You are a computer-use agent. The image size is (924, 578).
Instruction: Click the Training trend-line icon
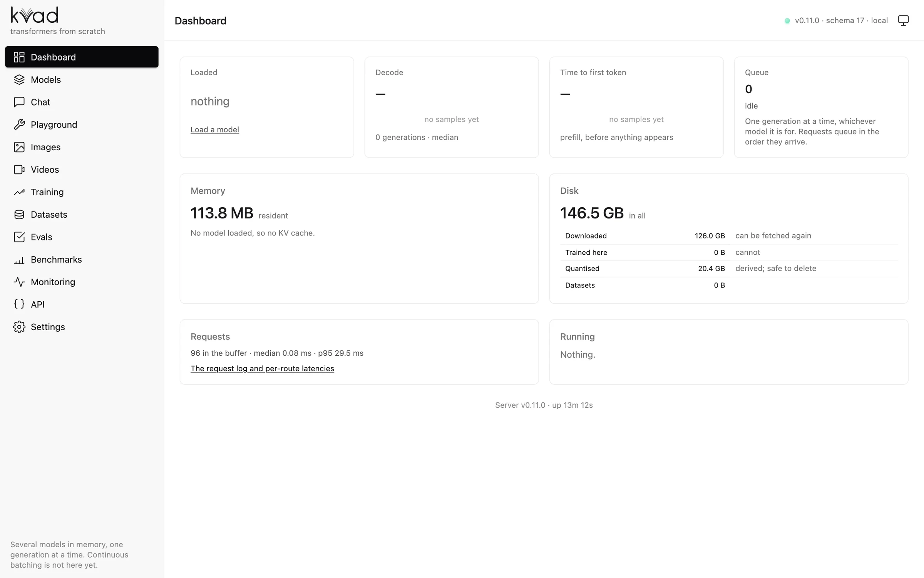(x=19, y=192)
